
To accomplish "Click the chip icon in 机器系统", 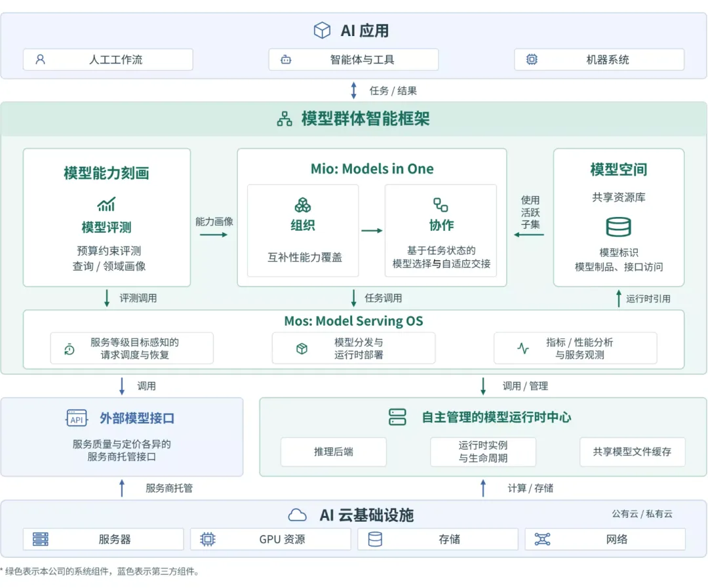I will (532, 59).
